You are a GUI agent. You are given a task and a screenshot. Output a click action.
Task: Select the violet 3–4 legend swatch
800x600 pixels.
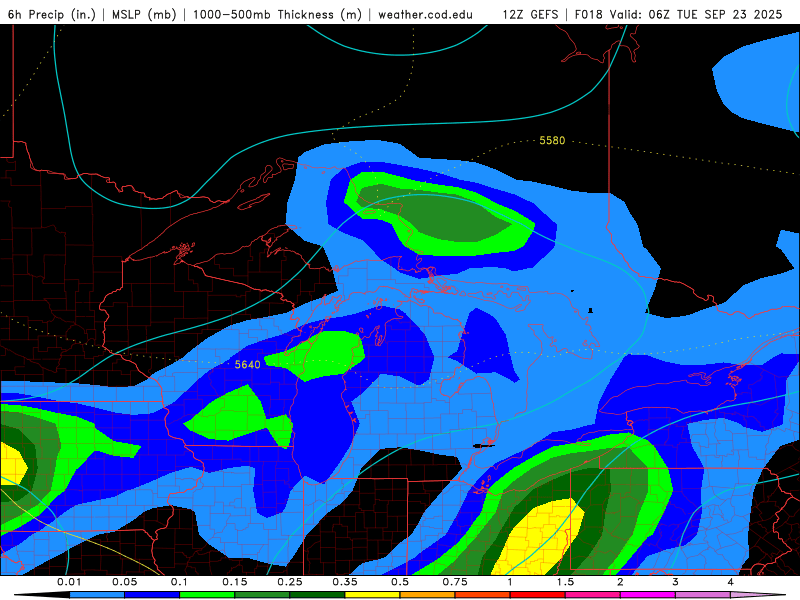coord(703,595)
